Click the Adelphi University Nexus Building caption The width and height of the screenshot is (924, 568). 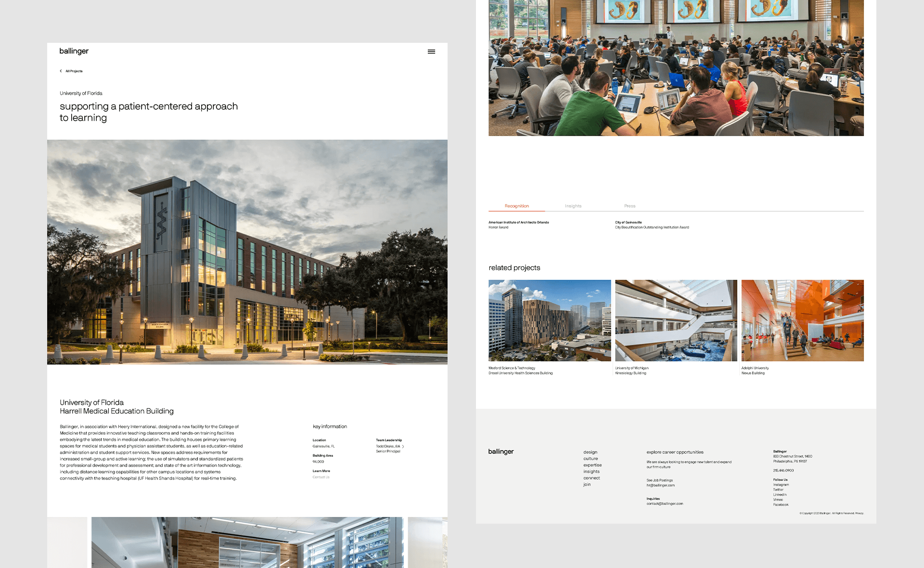755,371
